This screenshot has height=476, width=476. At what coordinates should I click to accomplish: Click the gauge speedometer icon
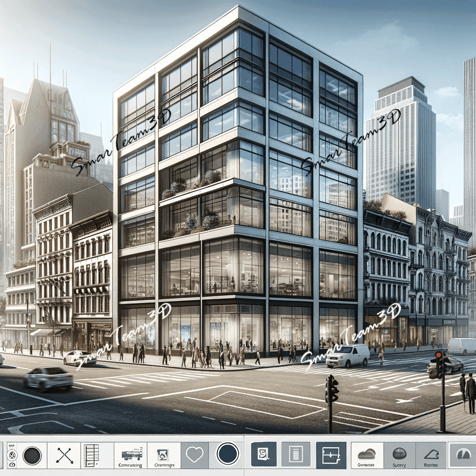(463, 455)
